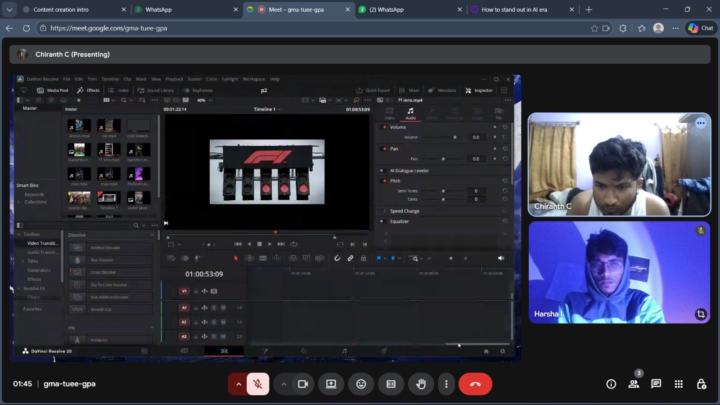The image size is (720, 405).
Task: Turn on captions in the call bar
Action: [391, 384]
